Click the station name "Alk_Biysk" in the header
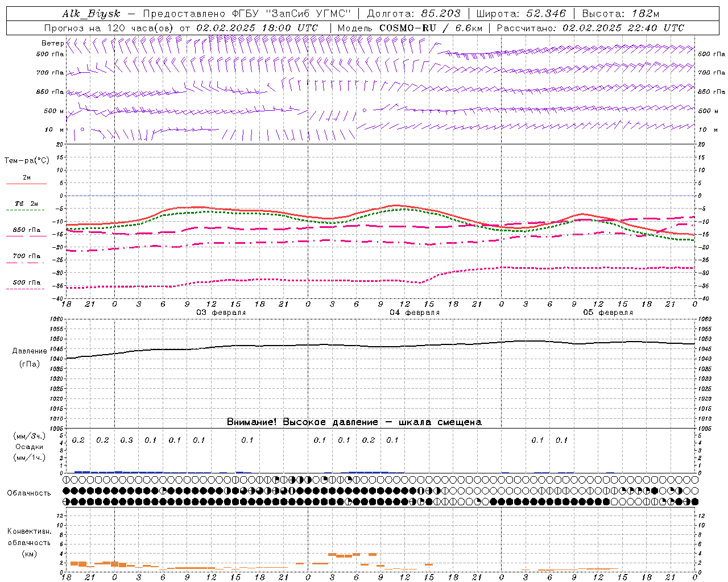Screen dimensions: 728x582 pos(91,14)
